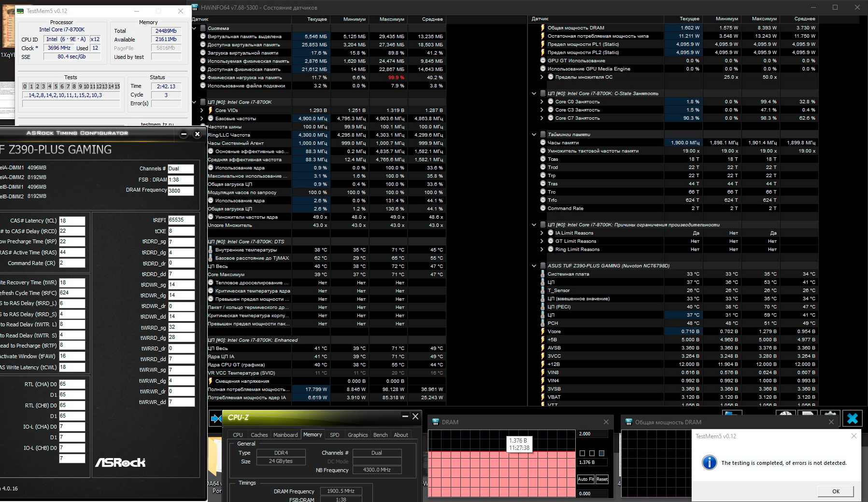Switch to the Bench tab in CPU-Z

pos(380,435)
